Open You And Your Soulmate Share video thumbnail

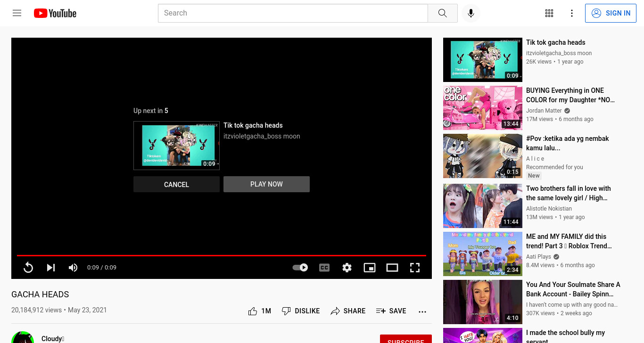(483, 302)
